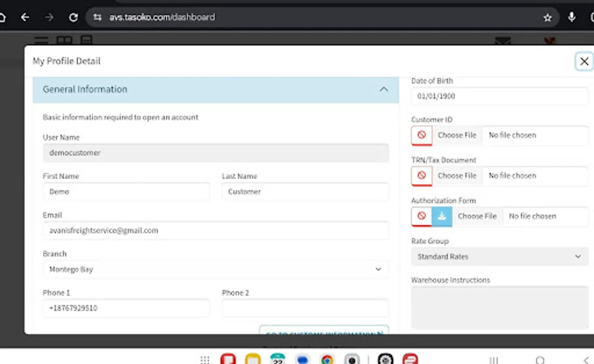Collapse the General Information section
The height and width of the screenshot is (364, 594).
tap(384, 89)
